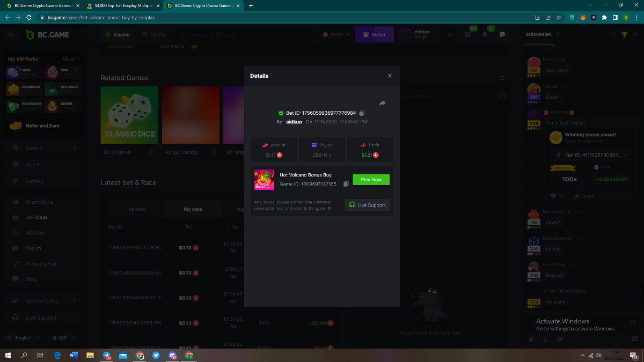
Task: Click the trophy icon in chat header
Action: coord(624,34)
